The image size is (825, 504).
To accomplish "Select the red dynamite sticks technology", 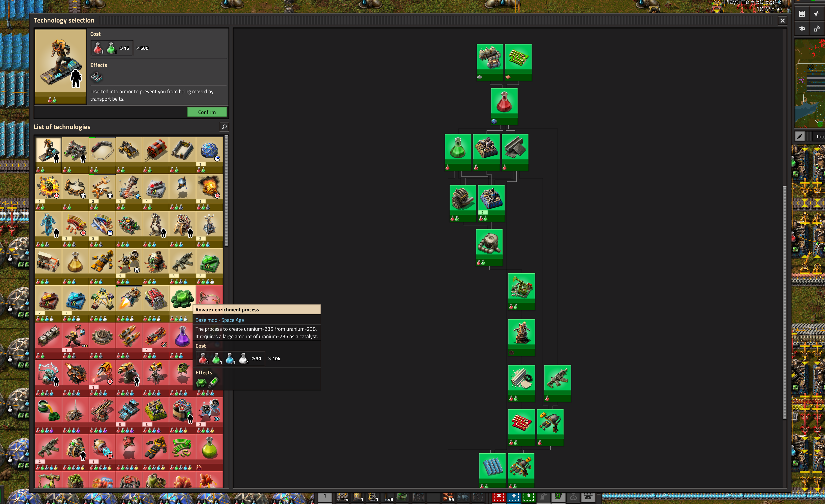I will (x=156, y=155).
